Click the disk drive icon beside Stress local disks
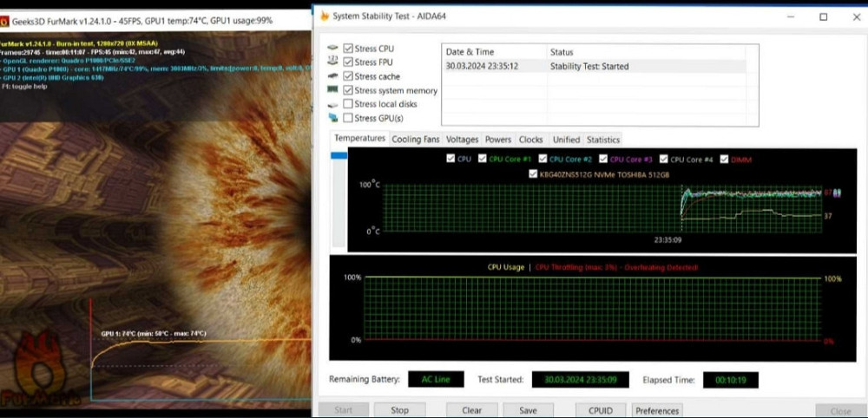868x418 pixels. pyautogui.click(x=332, y=104)
